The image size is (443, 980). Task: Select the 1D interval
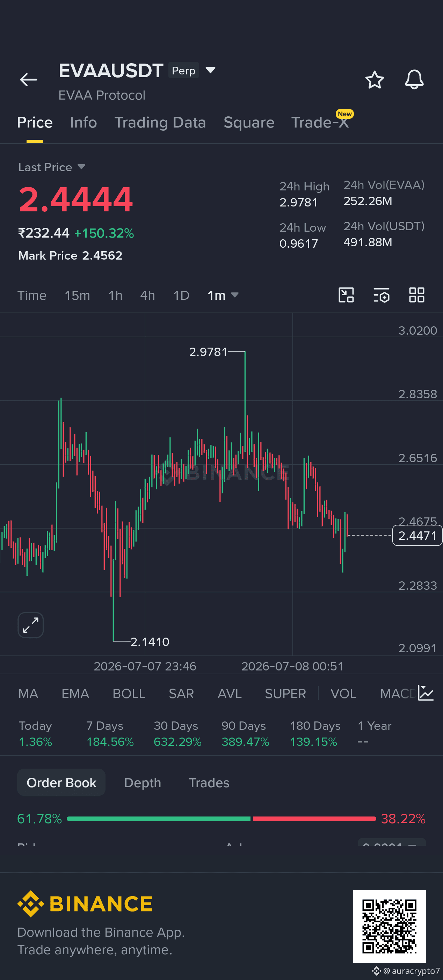point(181,295)
